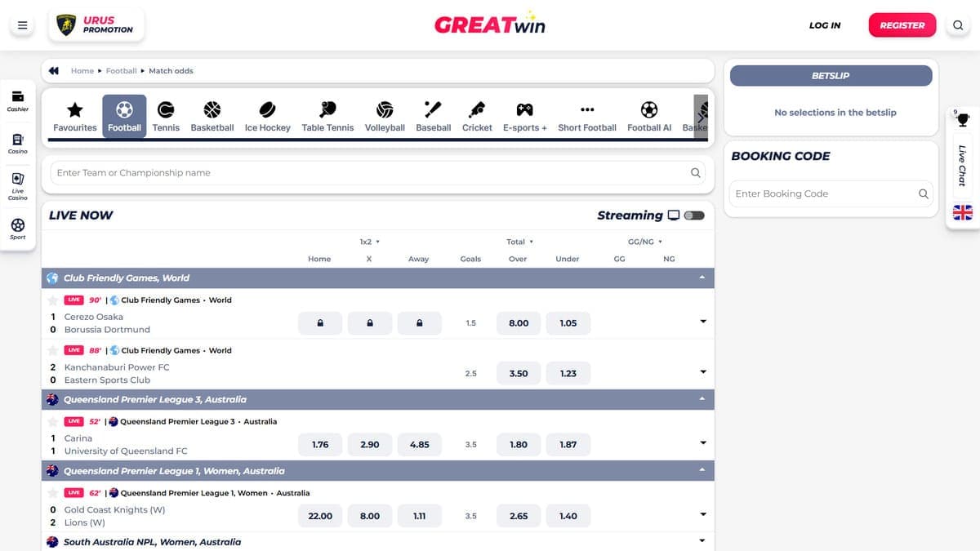The image size is (980, 551).
Task: Select the Short Football dots icon
Action: 587,109
